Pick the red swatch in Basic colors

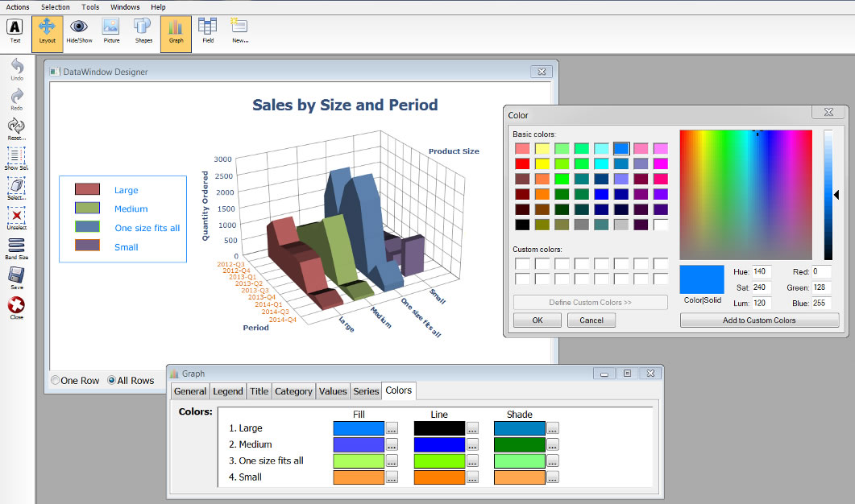(x=523, y=163)
